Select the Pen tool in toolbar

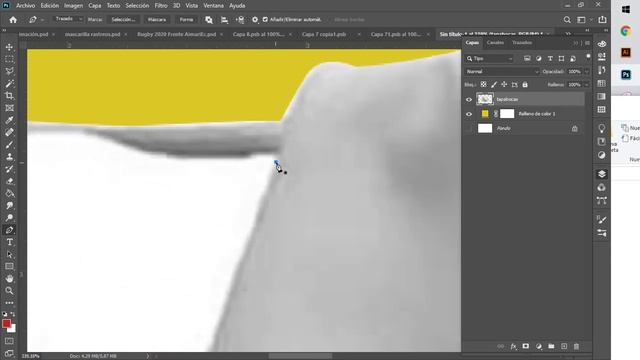9,230
